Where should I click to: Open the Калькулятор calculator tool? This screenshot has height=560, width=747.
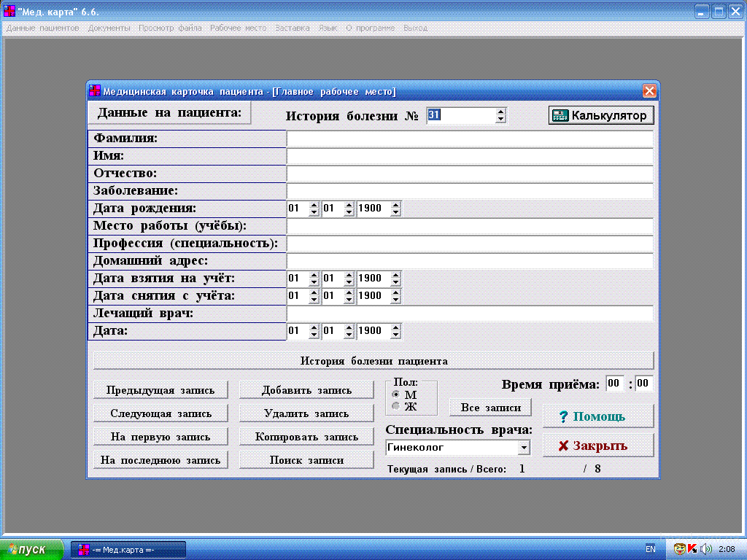coord(601,116)
